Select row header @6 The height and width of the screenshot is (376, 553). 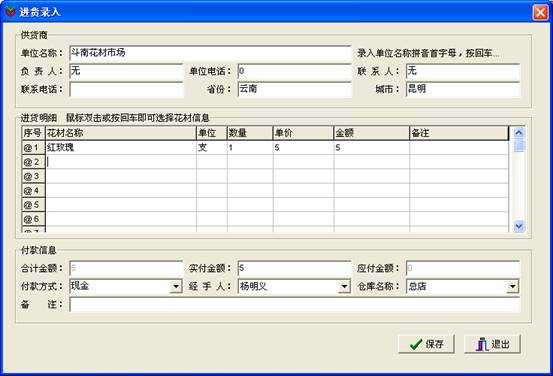click(x=34, y=219)
